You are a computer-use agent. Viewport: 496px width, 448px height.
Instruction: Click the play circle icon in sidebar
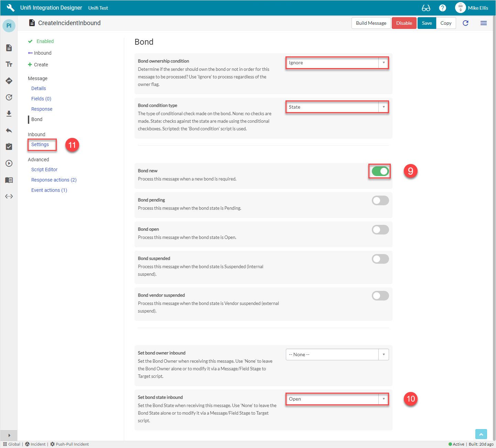pos(9,163)
